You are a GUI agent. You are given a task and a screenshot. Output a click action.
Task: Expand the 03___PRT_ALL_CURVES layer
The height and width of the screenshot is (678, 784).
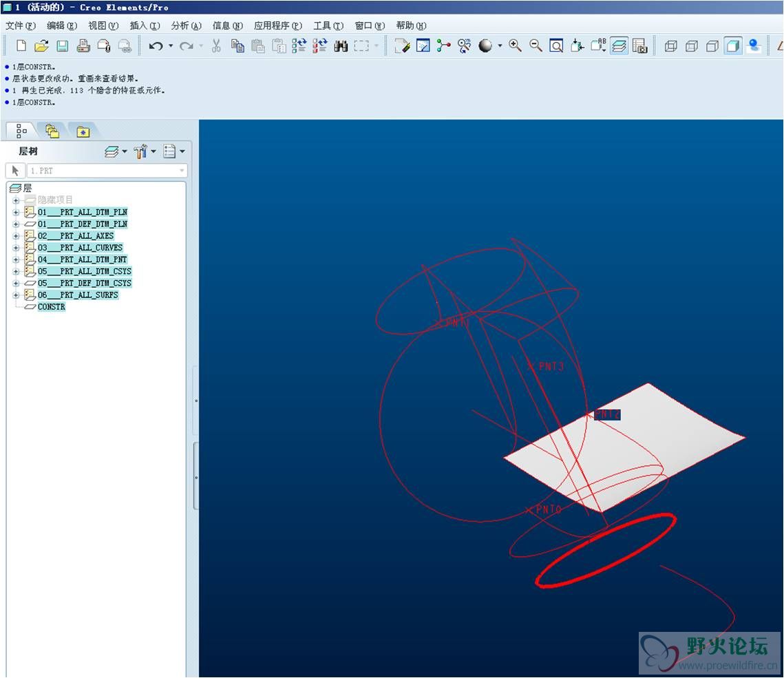pyautogui.click(x=16, y=248)
